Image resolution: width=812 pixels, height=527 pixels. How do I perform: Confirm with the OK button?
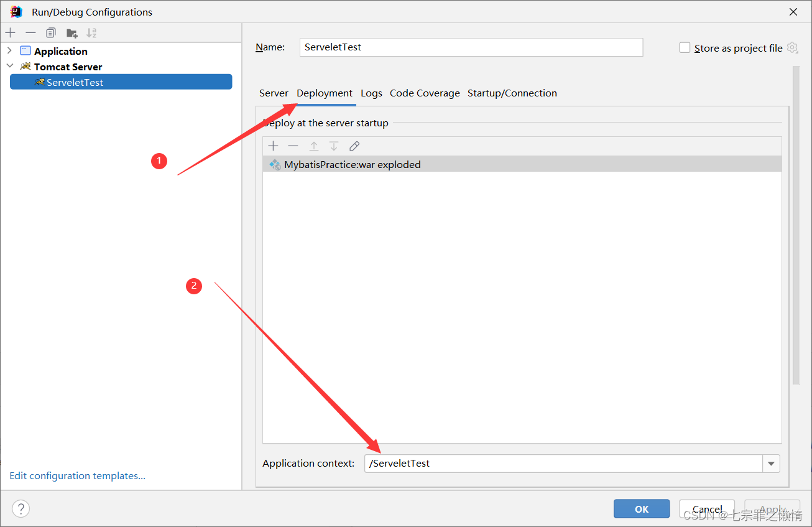[642, 509]
